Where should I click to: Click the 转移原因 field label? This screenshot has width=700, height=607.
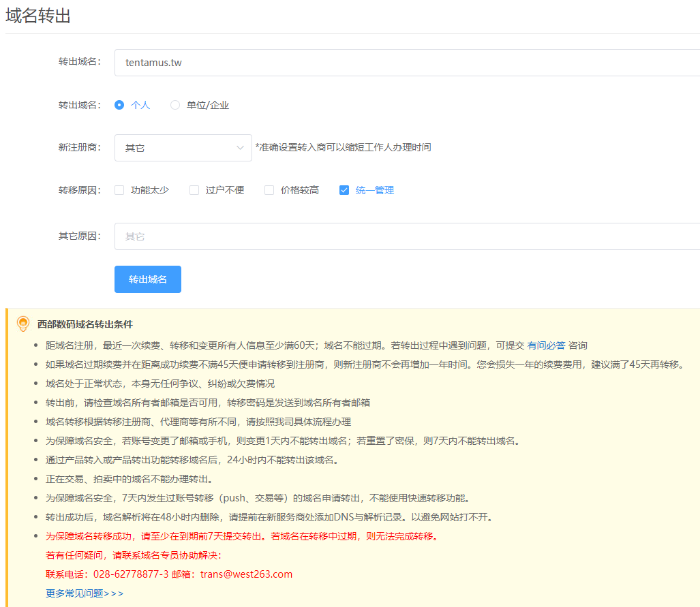tap(79, 190)
